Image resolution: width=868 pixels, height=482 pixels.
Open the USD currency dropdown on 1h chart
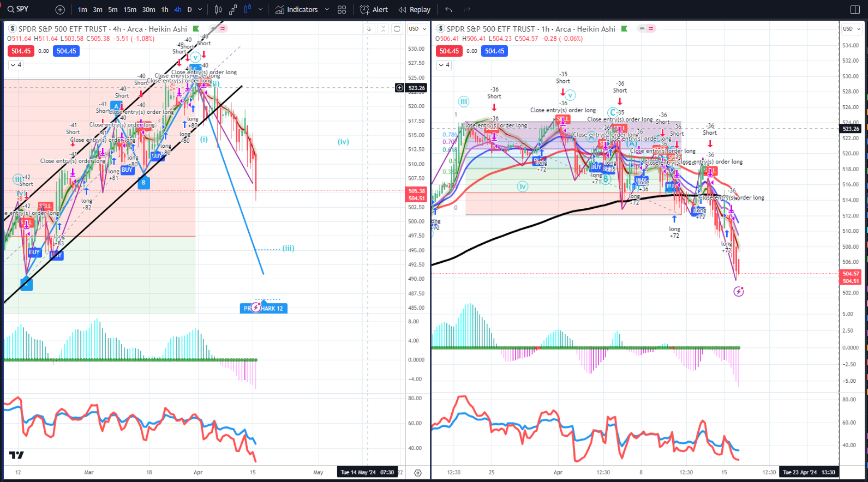coord(851,29)
